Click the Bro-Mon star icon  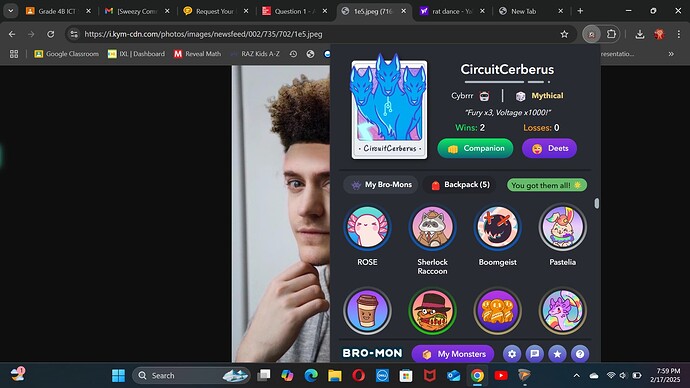click(x=557, y=354)
